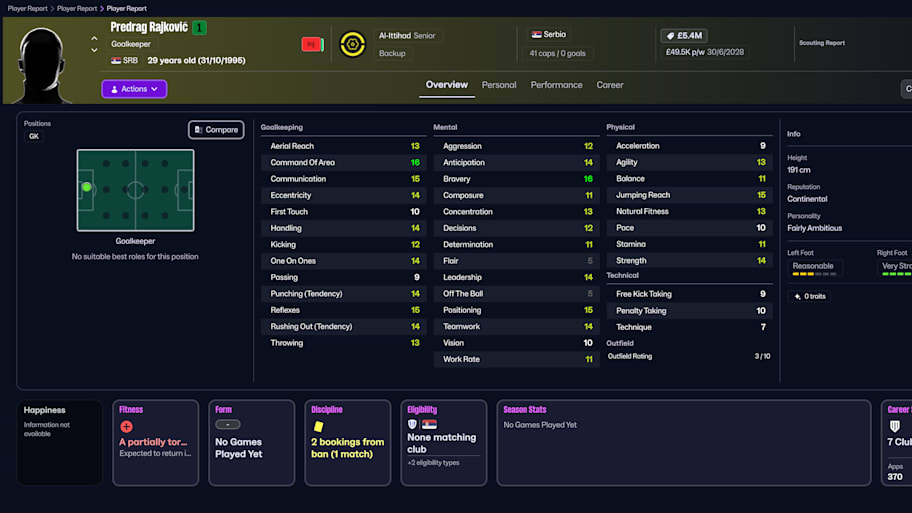Click the Serbian flag next to SRB

point(116,60)
